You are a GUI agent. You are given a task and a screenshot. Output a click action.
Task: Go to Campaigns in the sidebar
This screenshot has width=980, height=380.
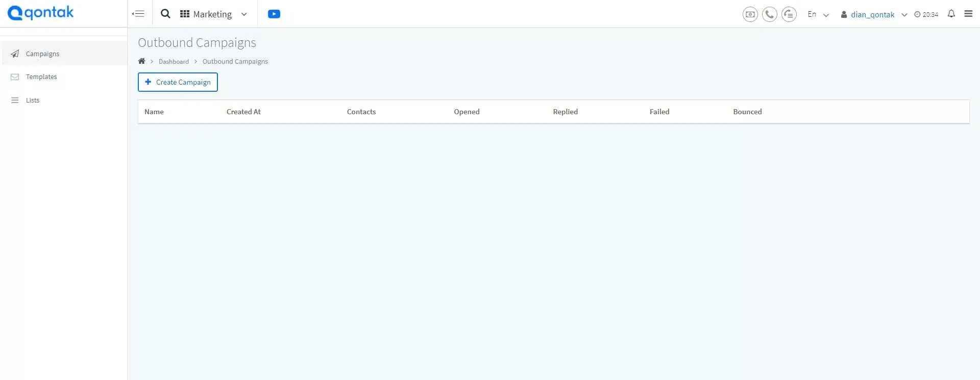(x=64, y=54)
